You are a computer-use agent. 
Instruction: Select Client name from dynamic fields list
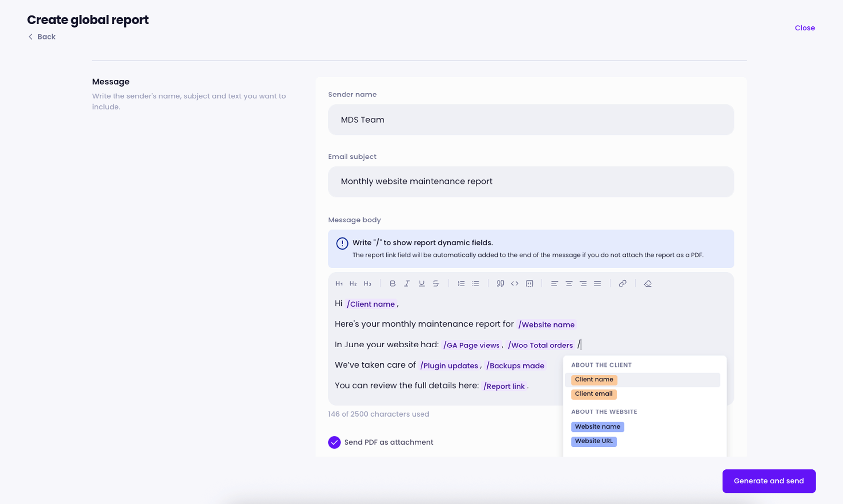pyautogui.click(x=594, y=380)
